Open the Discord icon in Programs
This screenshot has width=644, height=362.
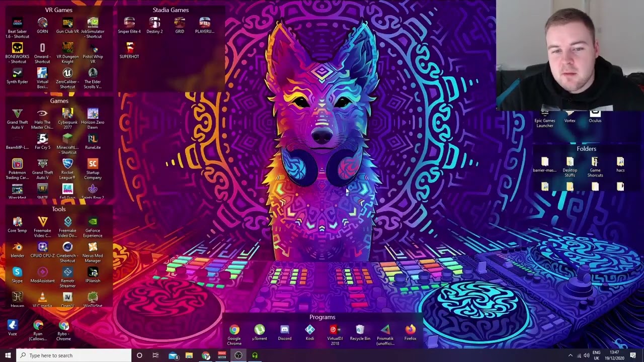284,330
